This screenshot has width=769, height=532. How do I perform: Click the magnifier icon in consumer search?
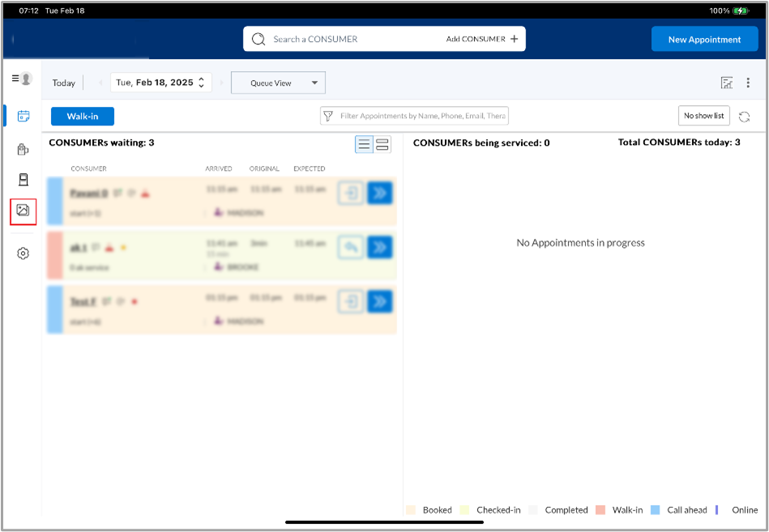258,39
